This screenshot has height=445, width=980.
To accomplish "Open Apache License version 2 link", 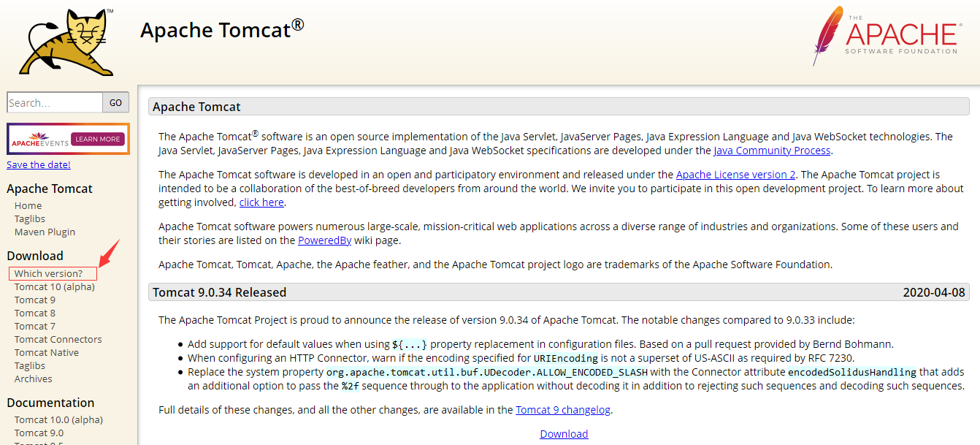I will 736,175.
